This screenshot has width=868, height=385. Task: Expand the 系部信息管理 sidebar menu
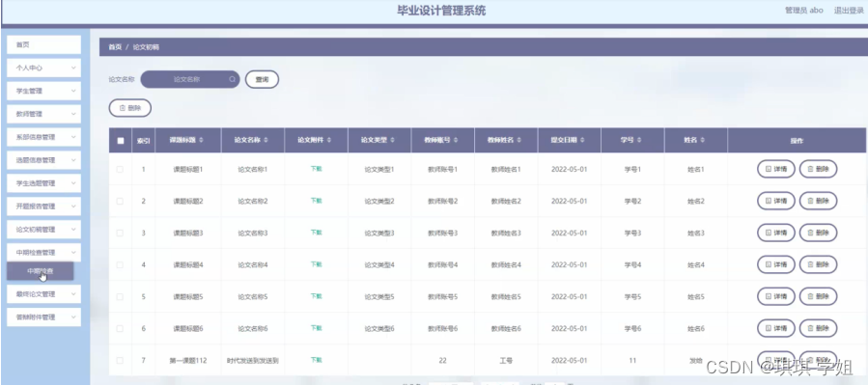coord(43,137)
